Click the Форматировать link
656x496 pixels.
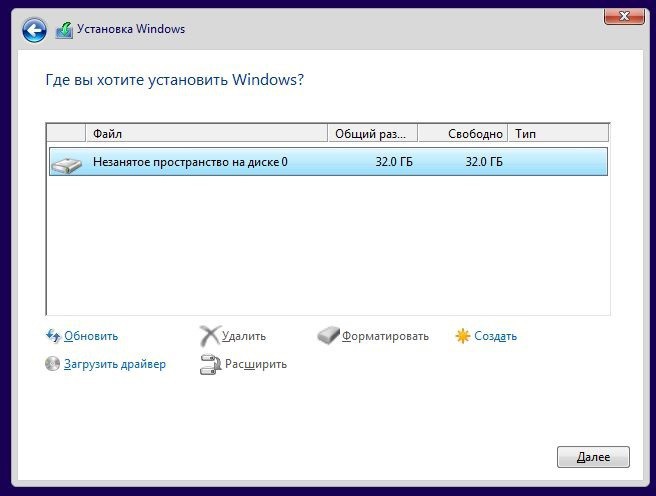coord(385,336)
